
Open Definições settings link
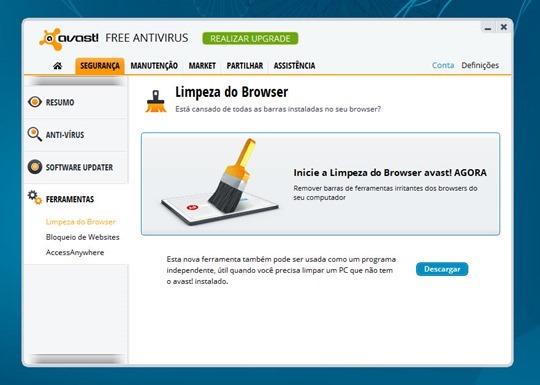[480, 65]
